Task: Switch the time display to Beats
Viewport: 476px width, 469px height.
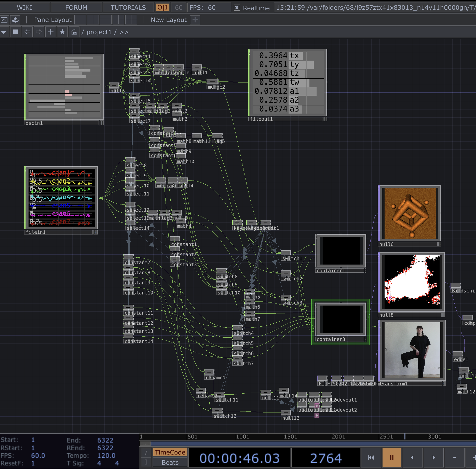Action: (170, 463)
